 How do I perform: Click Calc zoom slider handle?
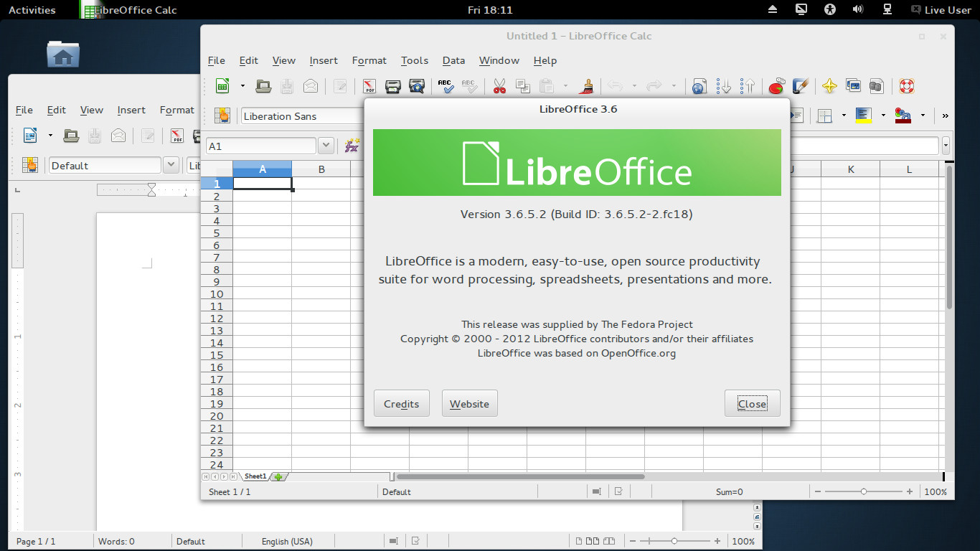click(864, 491)
